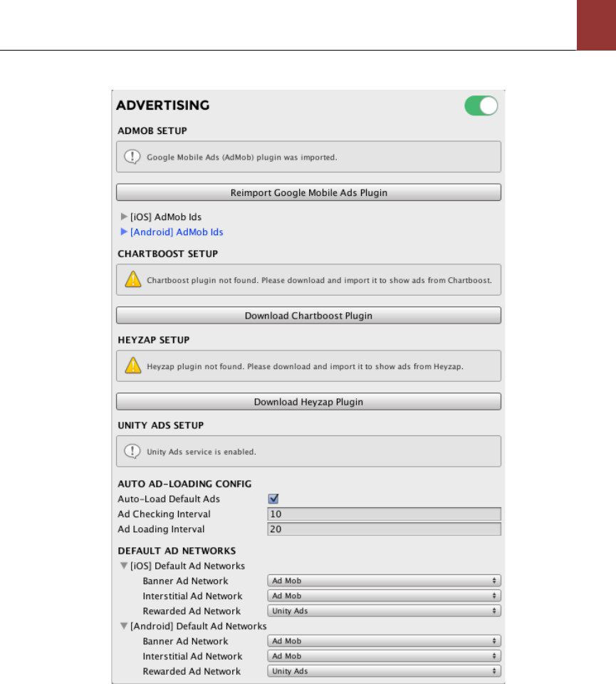Click the HEYZAP SETUP section label
This screenshot has height=684, width=616.
tap(153, 340)
